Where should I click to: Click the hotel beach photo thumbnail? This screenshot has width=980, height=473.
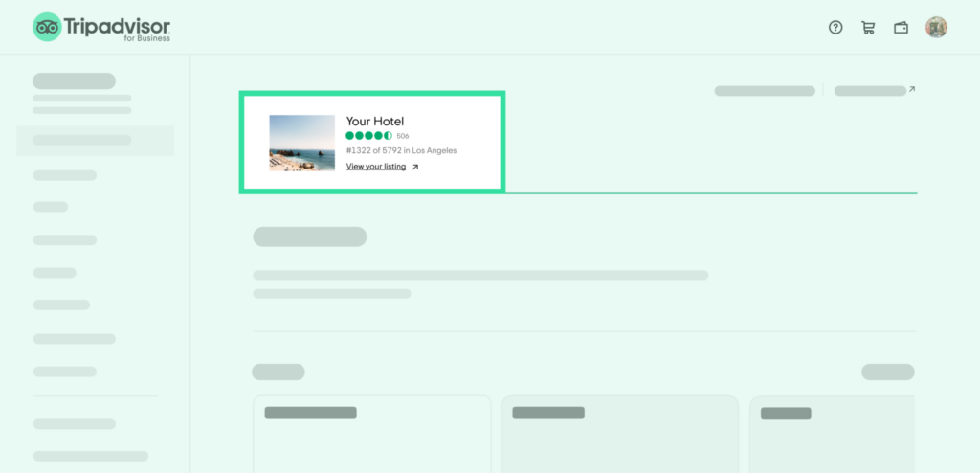[x=301, y=143]
